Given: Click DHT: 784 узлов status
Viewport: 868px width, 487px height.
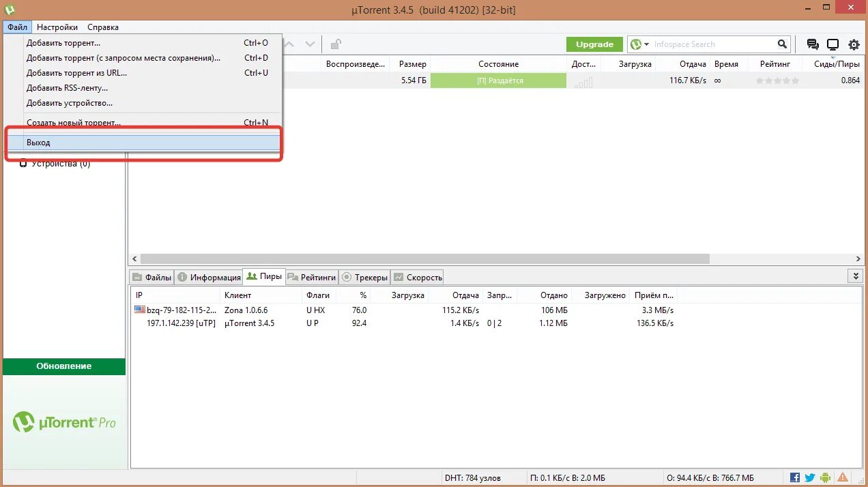Looking at the screenshot, I should 473,477.
